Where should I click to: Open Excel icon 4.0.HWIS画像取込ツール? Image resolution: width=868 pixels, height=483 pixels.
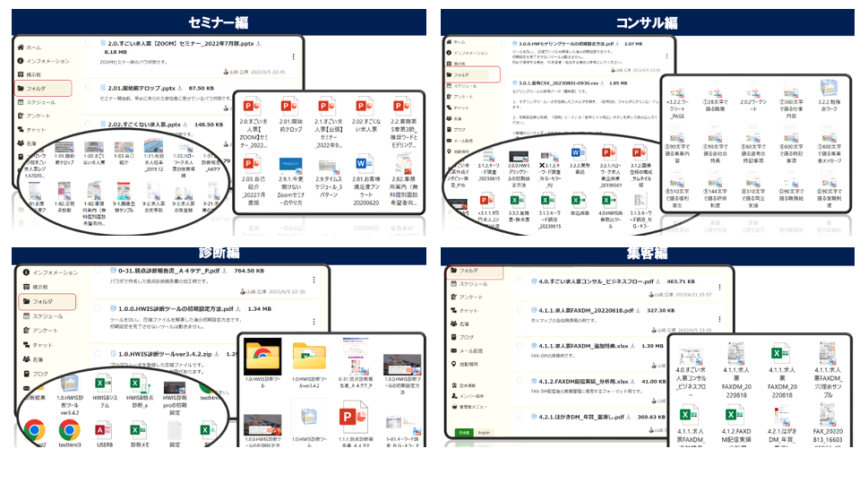609,201
